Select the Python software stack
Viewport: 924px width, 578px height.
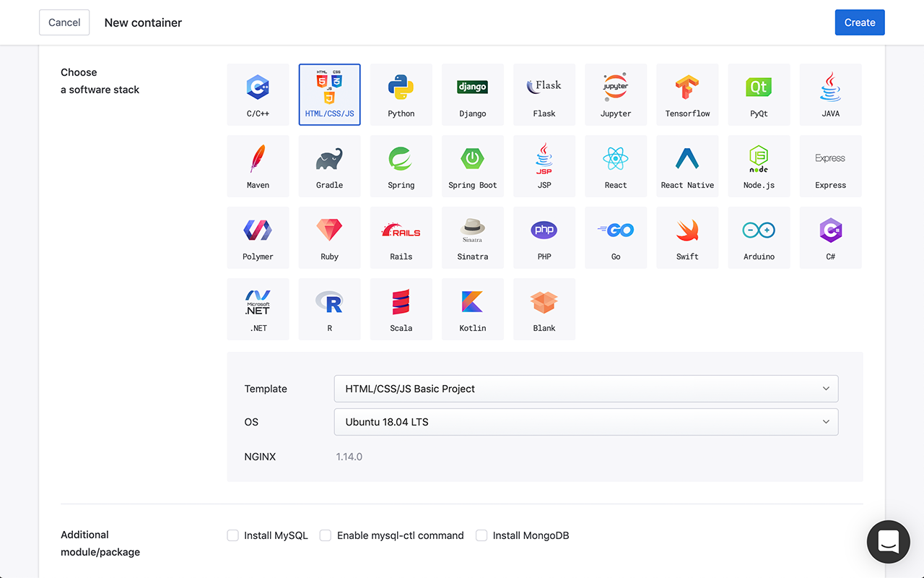401,94
